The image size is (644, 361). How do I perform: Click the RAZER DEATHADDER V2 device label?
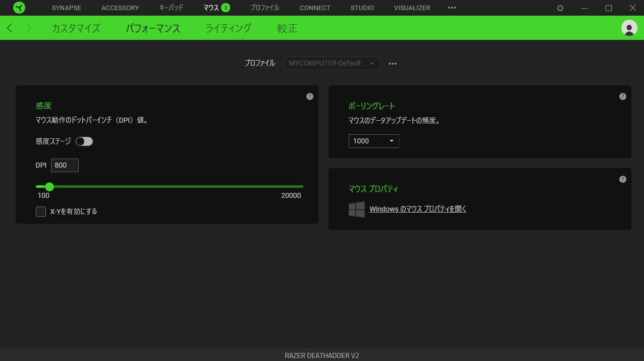pos(322,355)
